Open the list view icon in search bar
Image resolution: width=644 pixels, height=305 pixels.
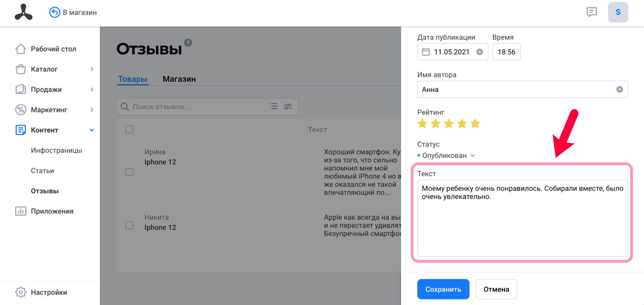274,107
